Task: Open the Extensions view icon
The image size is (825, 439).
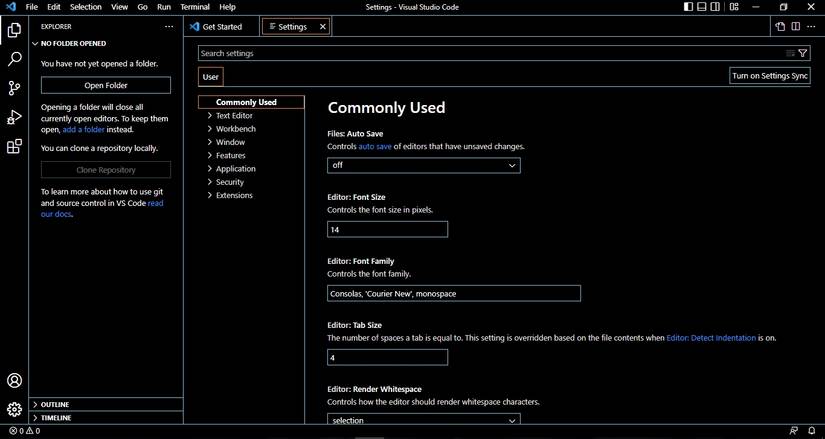Action: coord(14,147)
